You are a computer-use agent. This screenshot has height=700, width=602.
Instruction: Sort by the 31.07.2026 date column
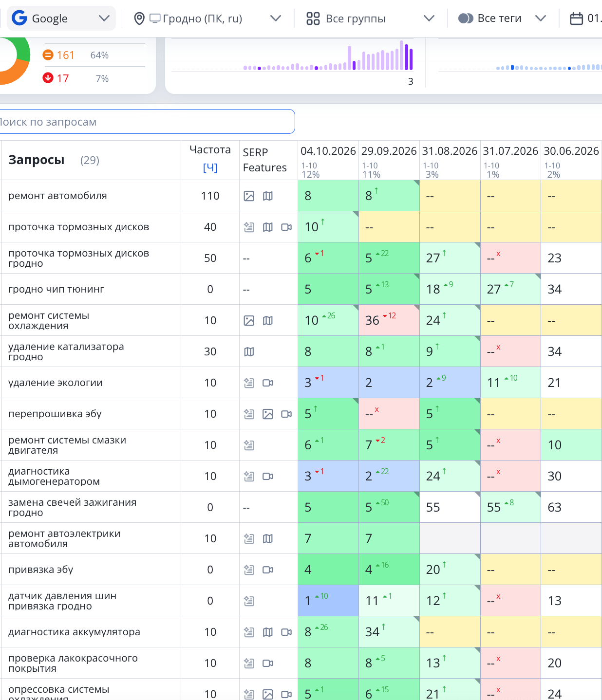(x=510, y=151)
